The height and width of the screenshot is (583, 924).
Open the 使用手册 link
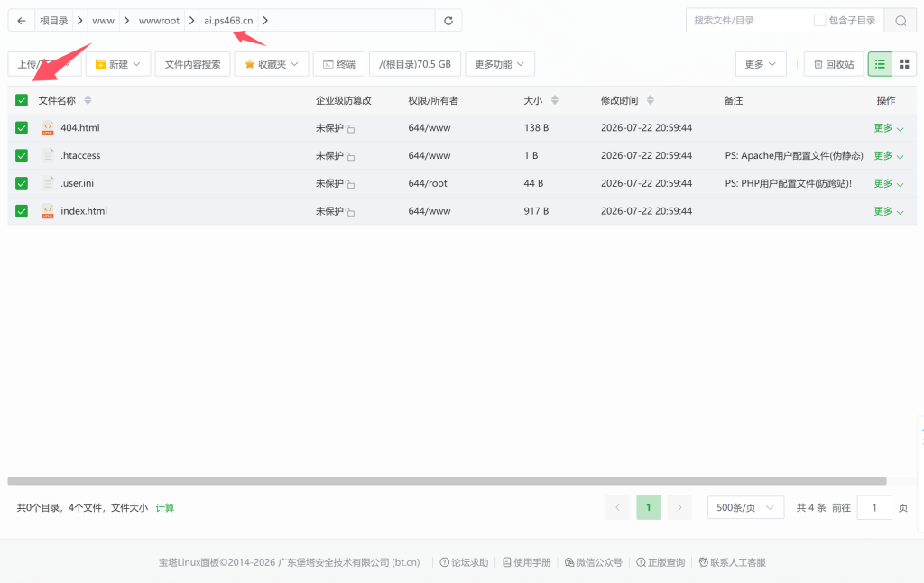point(527,562)
